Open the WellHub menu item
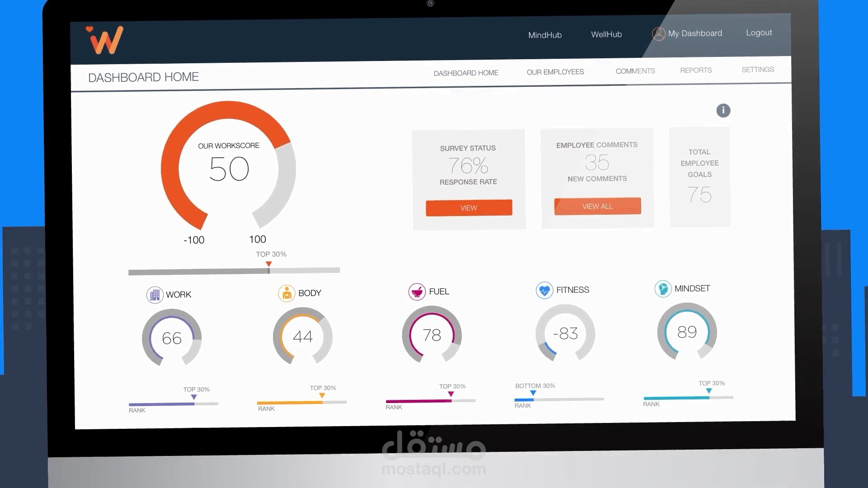The width and height of the screenshot is (868, 488). pos(606,34)
